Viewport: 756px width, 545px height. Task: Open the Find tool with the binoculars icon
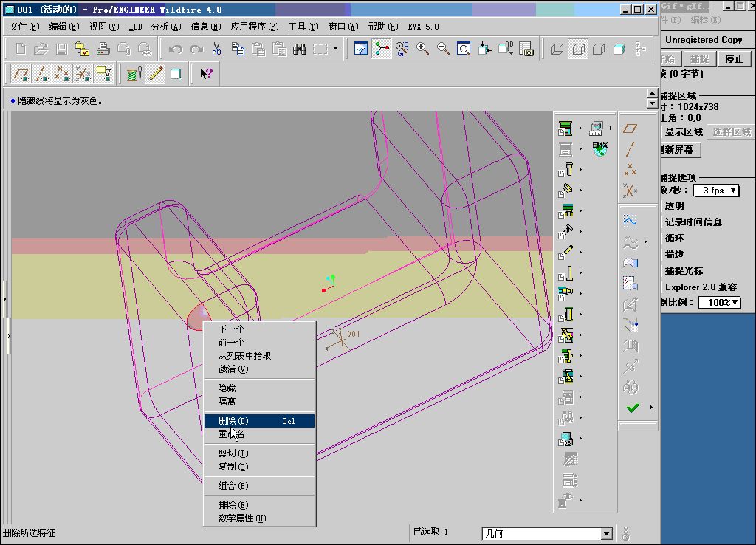click(300, 49)
